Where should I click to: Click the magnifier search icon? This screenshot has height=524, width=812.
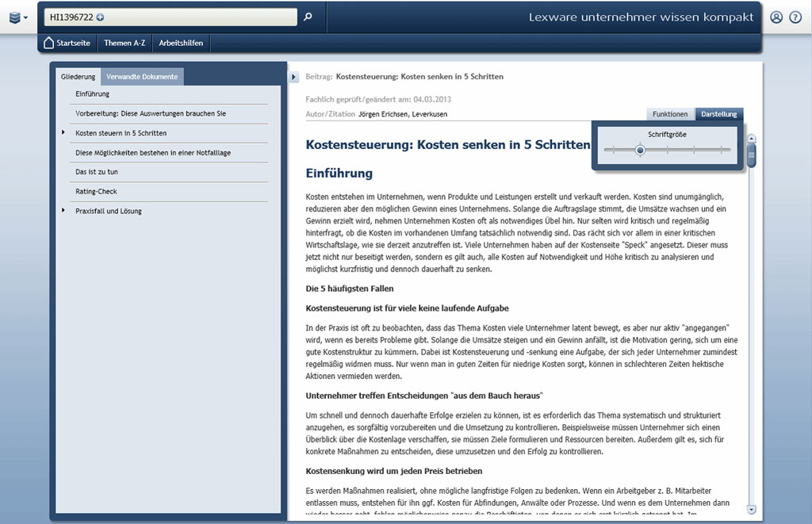coord(308,17)
